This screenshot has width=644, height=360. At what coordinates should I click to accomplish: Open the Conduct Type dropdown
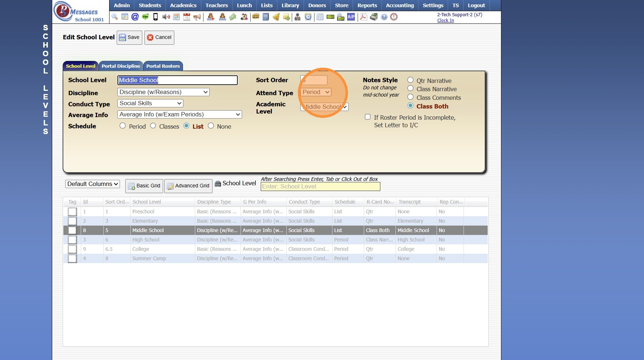[x=150, y=103]
